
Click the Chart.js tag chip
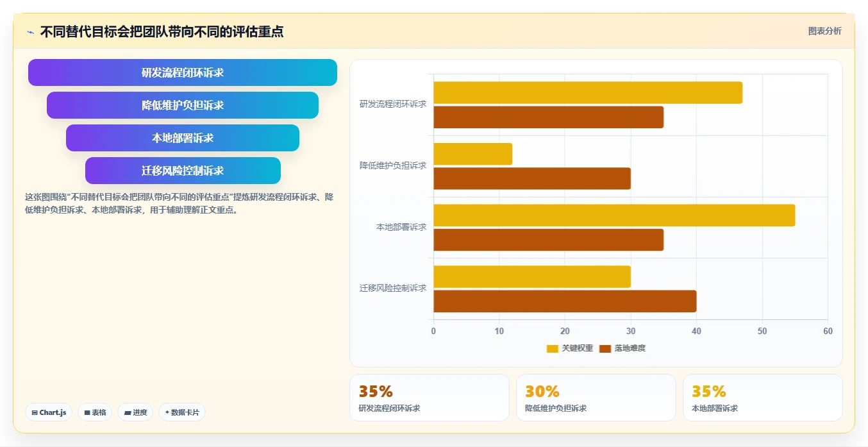[x=49, y=412]
